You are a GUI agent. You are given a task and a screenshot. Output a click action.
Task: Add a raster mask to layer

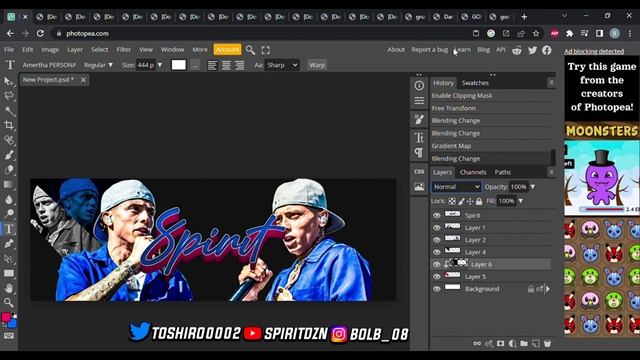[x=500, y=343]
